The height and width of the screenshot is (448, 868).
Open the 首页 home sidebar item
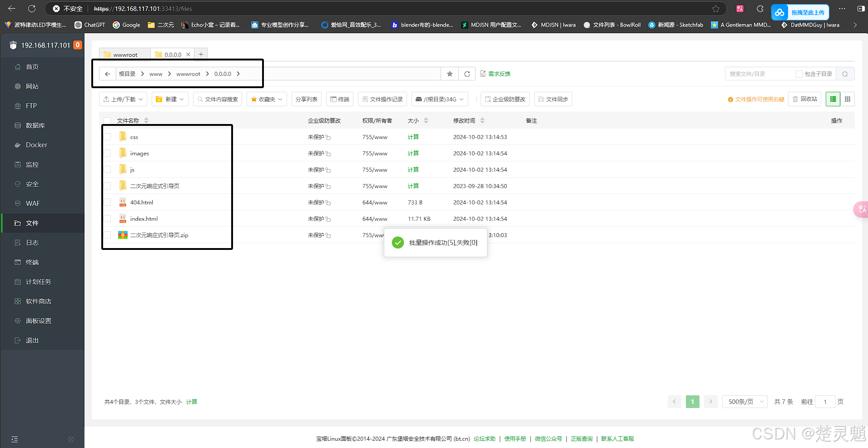42,67
